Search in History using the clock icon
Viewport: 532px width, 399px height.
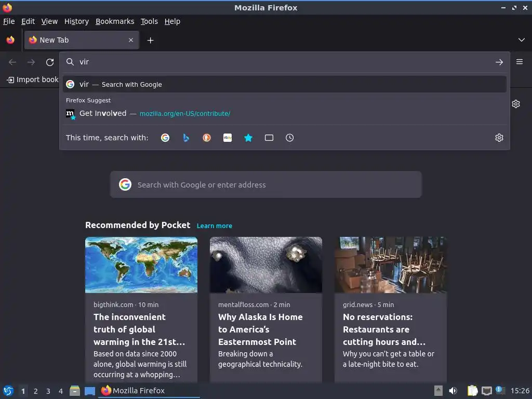coord(290,138)
